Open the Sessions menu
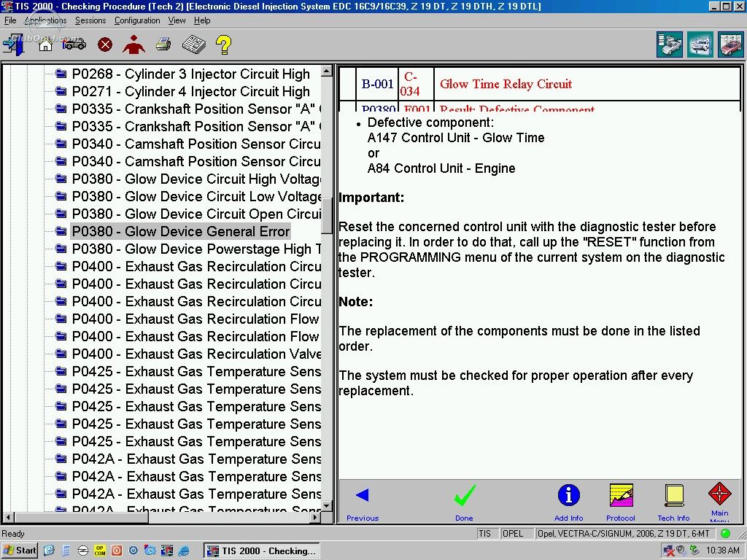Image resolution: width=747 pixels, height=560 pixels. pos(90,20)
